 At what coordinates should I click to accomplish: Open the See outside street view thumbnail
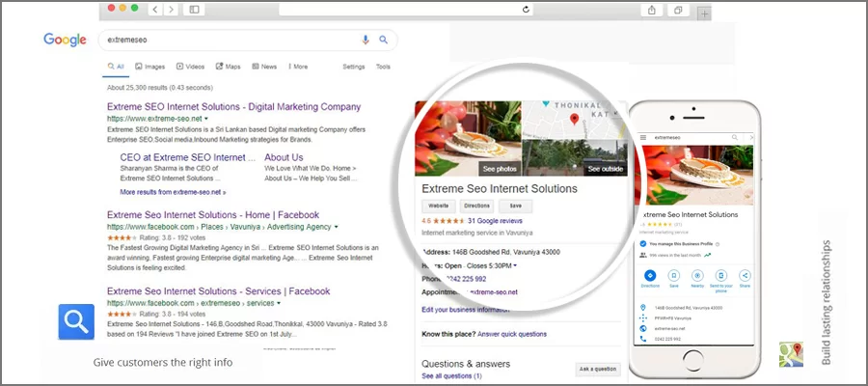click(575, 158)
